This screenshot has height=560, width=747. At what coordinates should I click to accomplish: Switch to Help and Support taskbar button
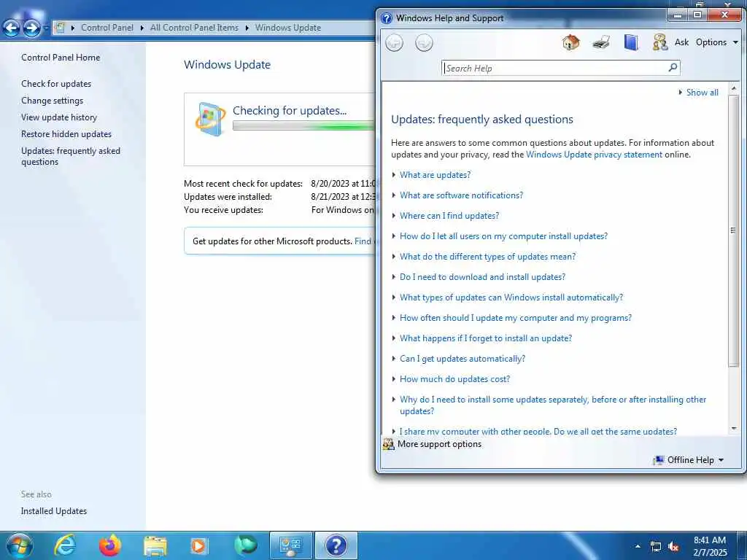pos(336,545)
